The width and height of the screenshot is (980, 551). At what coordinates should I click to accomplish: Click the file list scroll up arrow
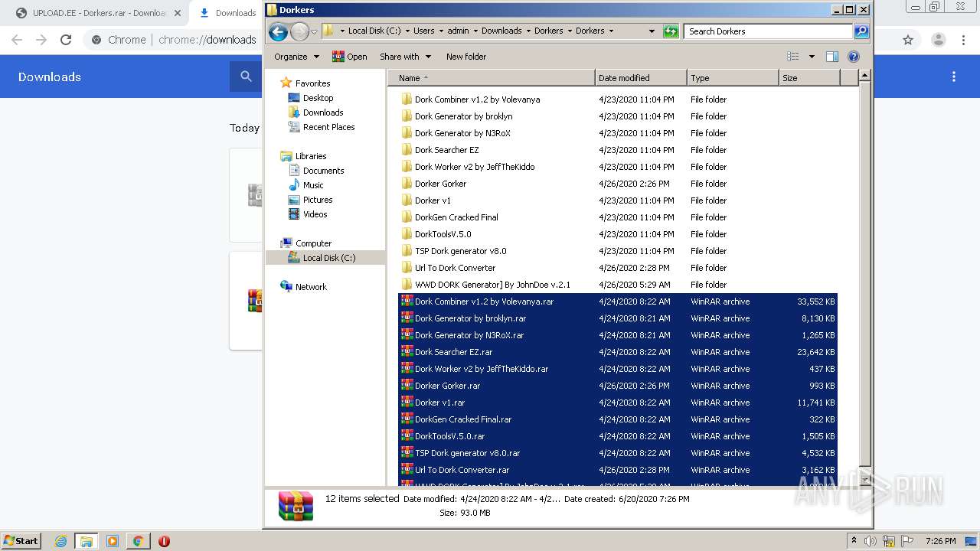(x=864, y=75)
